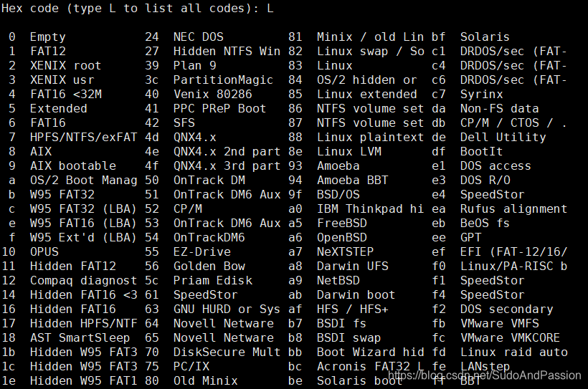Click the 'OnTrackDM6' entry

(209, 237)
